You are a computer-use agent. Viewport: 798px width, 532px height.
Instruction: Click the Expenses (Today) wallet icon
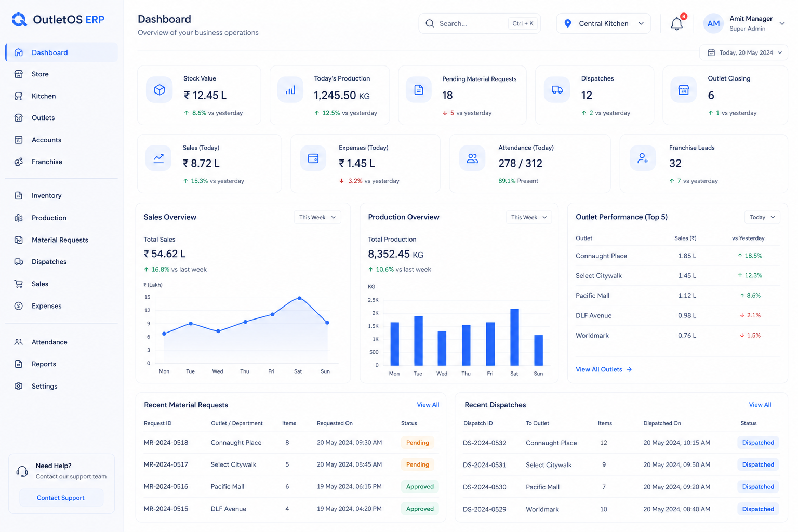coord(313,158)
